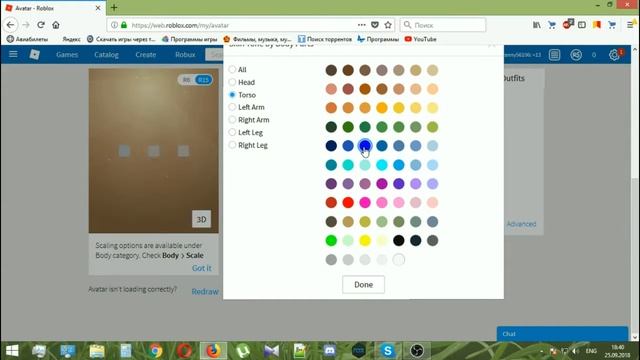The height and width of the screenshot is (360, 640).
Task: Open OBS Studio from the taskbar
Action: [417, 351]
